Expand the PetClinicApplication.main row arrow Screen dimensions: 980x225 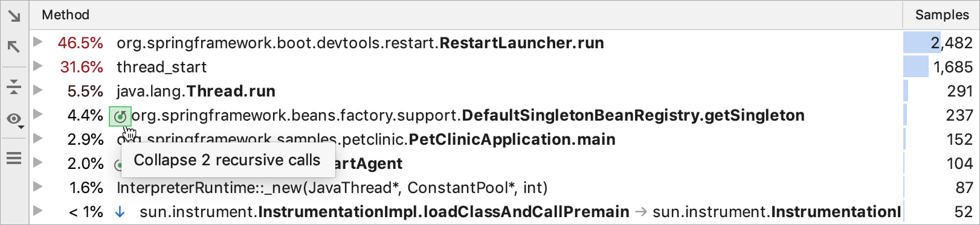(37, 139)
